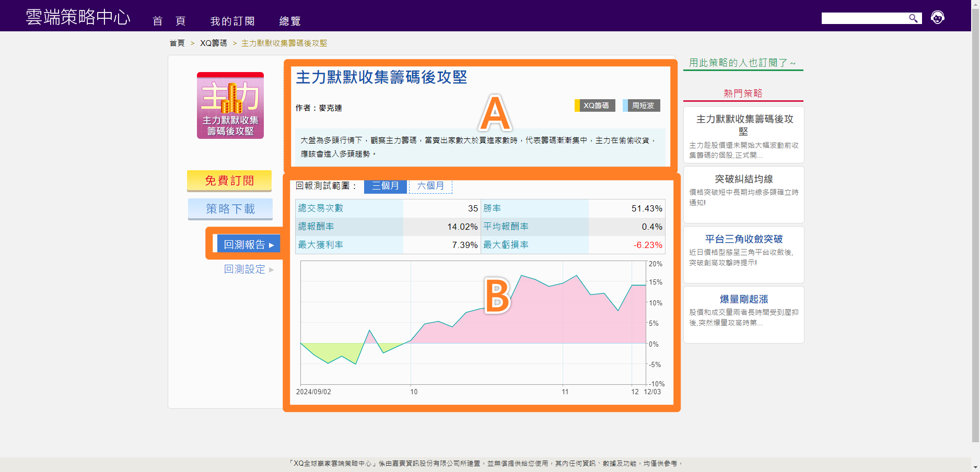Expand the 回測設定 section
The height and width of the screenshot is (472, 980).
click(249, 269)
